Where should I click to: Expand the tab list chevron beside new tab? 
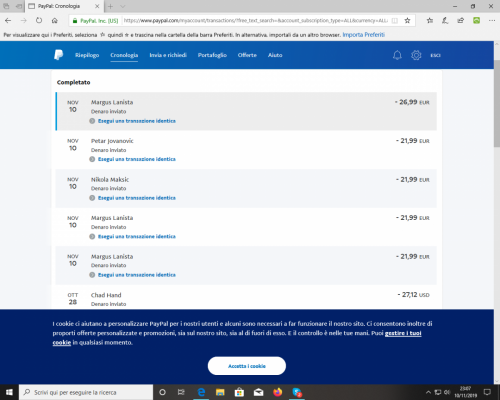pos(123,6)
